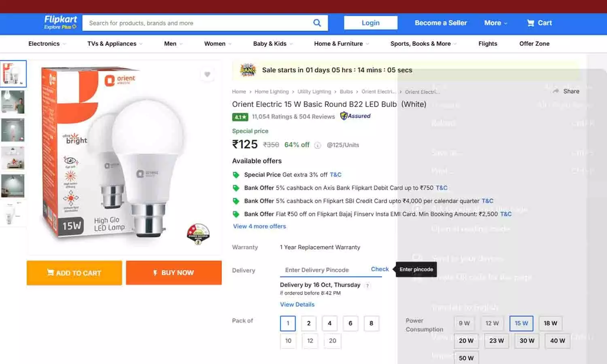Click the Flipkart Assured badge
Image resolution: width=607 pixels, height=364 pixels.
pos(355,116)
